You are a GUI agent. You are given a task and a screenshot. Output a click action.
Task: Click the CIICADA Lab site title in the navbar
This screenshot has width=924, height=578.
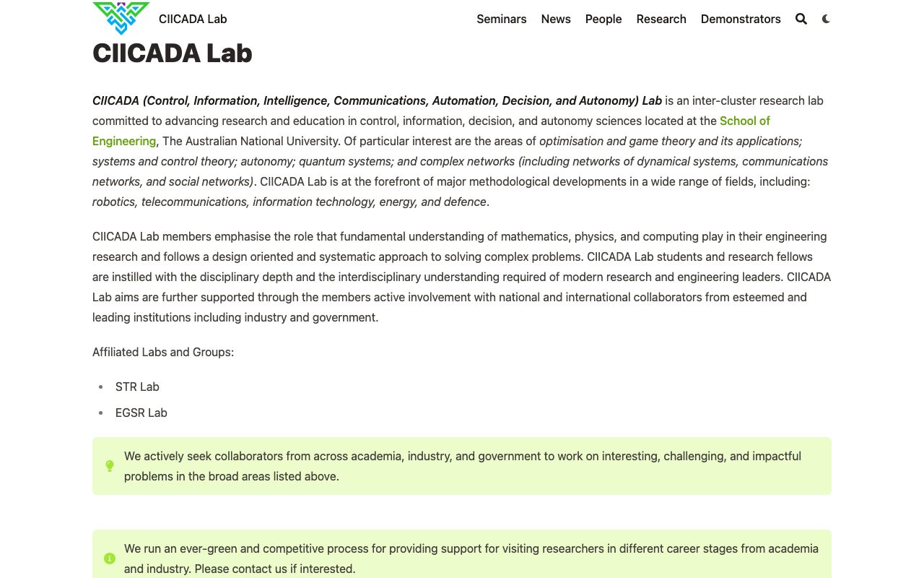click(193, 19)
